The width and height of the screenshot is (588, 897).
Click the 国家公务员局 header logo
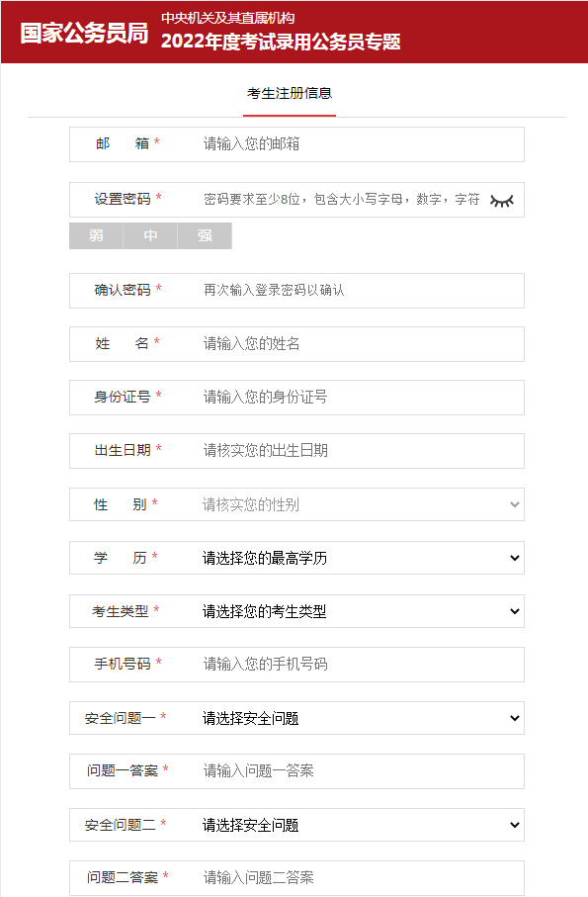coord(84,33)
